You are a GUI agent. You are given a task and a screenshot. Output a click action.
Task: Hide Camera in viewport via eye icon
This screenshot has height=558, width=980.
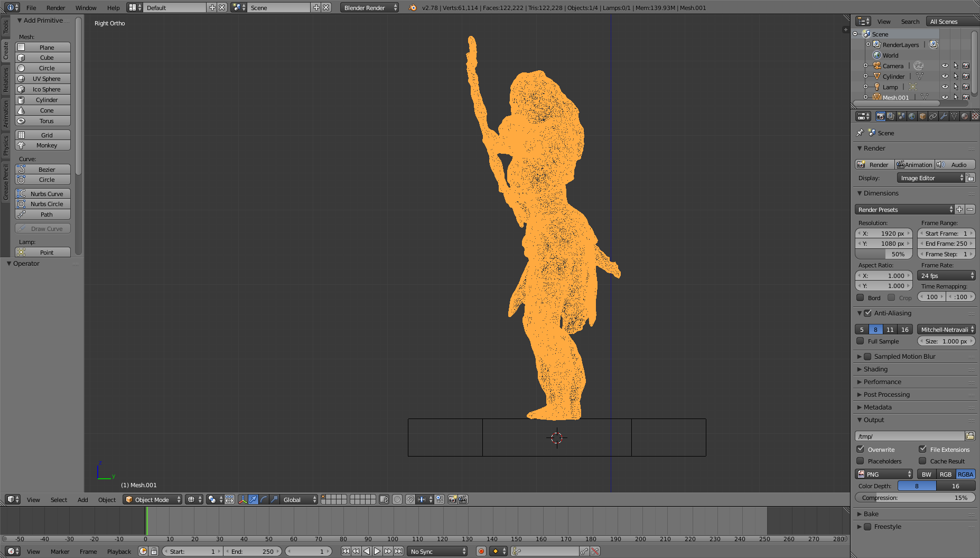tap(945, 66)
